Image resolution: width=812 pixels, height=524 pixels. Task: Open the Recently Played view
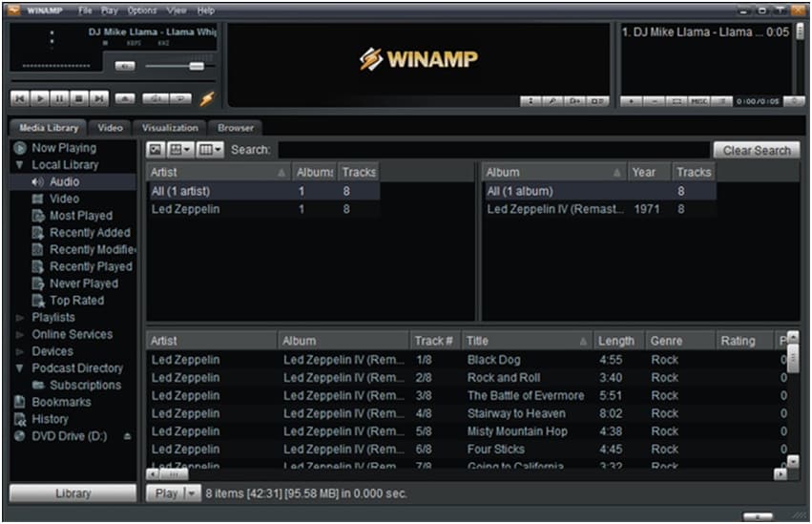(x=91, y=266)
